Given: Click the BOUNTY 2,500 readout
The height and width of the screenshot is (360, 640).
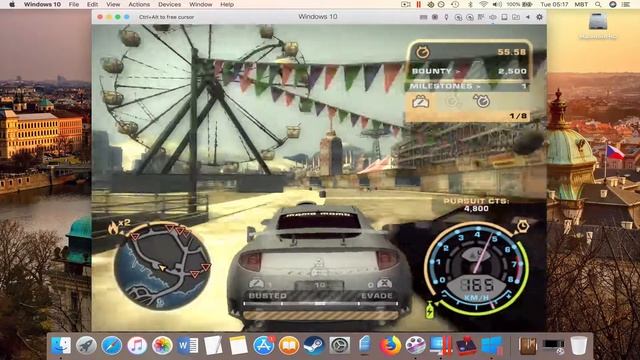Looking at the screenshot, I should pos(469,71).
